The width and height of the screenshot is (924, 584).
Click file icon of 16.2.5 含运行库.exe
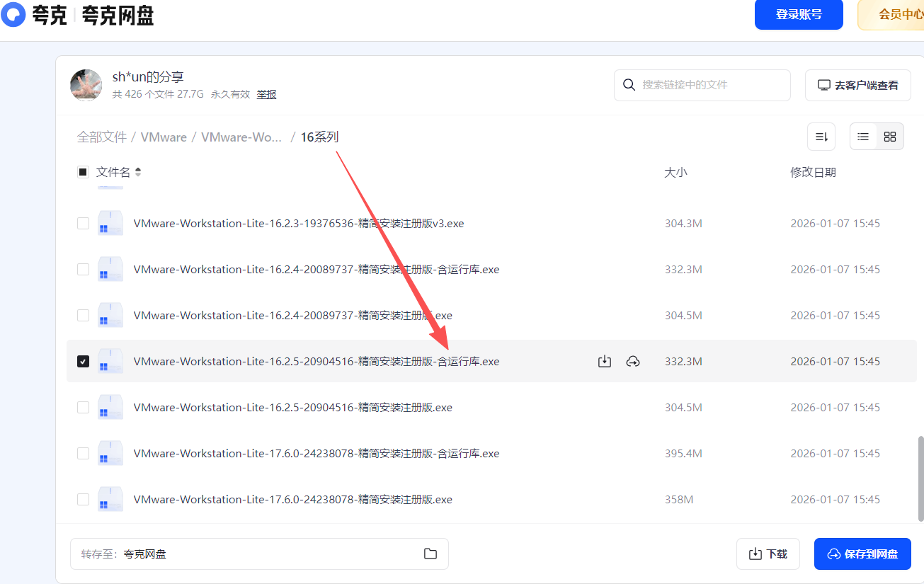point(110,361)
